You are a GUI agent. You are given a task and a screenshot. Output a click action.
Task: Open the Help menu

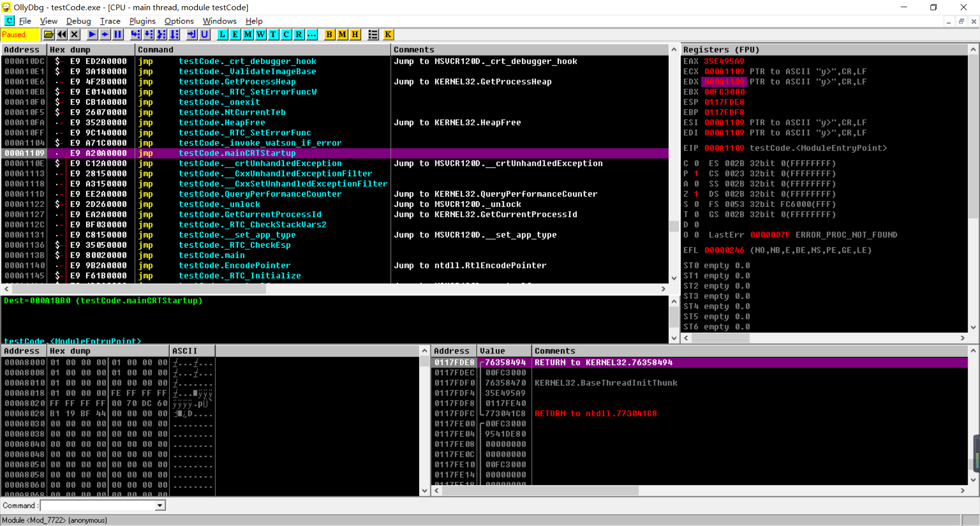coord(254,21)
